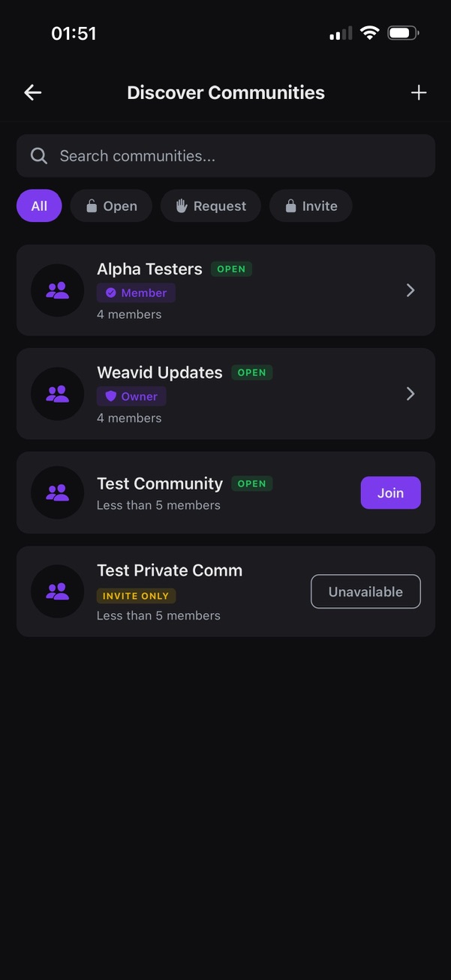Open Weavid Updates using its chevron arrow
451x980 pixels.
(410, 393)
